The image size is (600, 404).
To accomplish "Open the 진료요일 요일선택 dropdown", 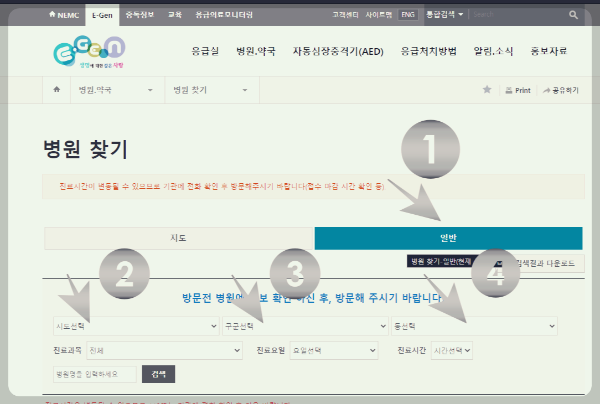I will point(334,350).
